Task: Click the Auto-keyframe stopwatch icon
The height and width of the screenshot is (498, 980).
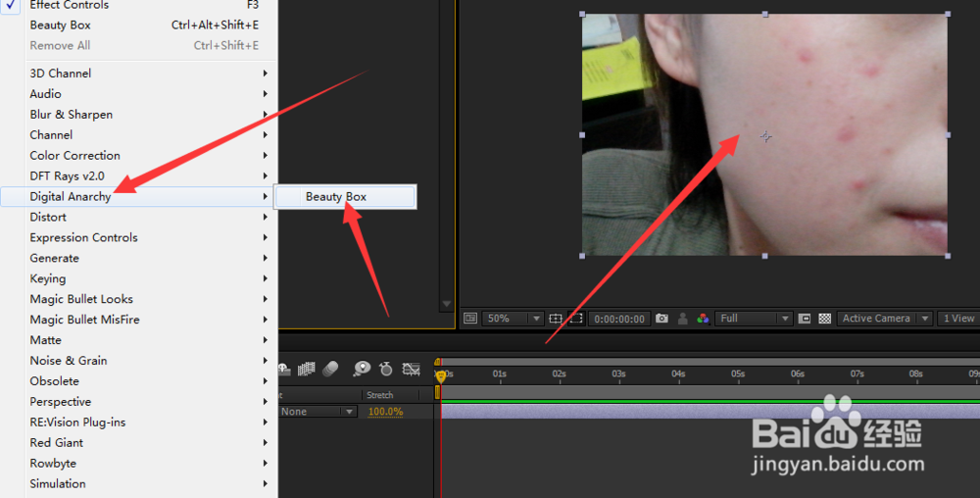Action: coord(385,369)
